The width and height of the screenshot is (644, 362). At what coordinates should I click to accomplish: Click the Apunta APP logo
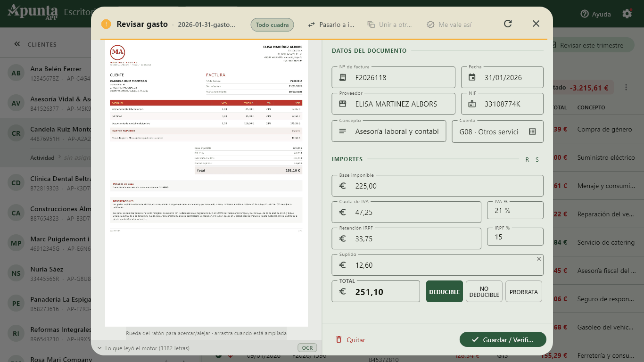[x=33, y=12]
